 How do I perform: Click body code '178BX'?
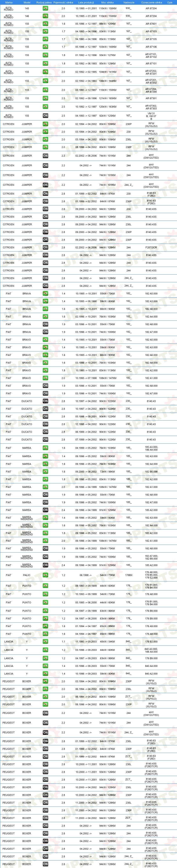(x=129, y=575)
